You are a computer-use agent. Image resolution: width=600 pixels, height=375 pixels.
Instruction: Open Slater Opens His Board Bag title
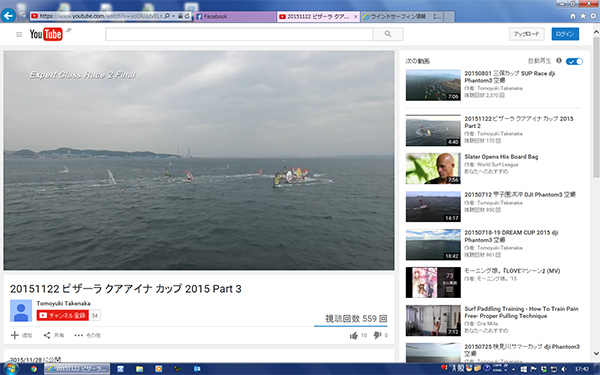(501, 157)
